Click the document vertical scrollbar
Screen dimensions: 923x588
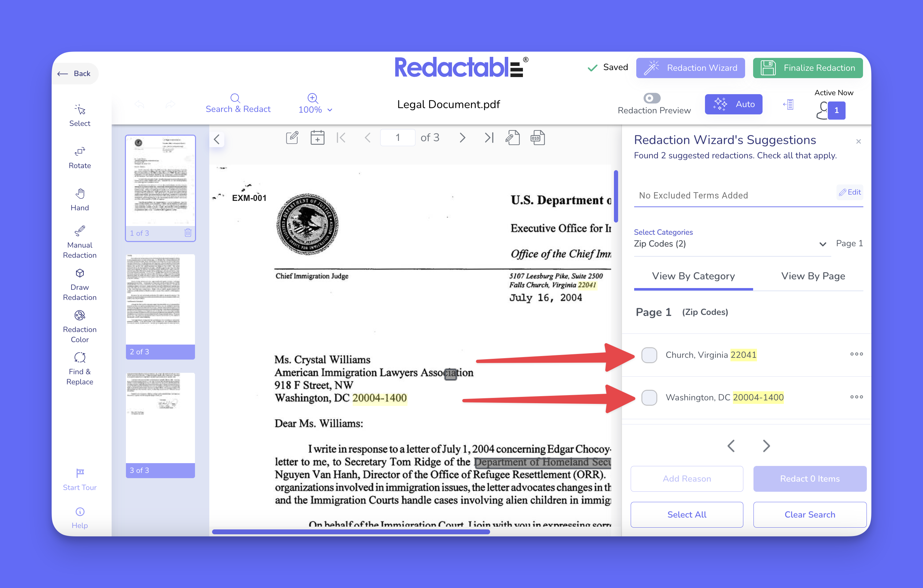tap(616, 196)
